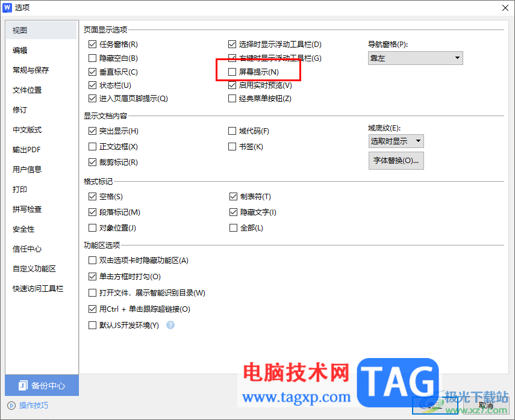Click the 备份中心 backup icon
This screenshot has height=420, width=515.
click(x=23, y=386)
